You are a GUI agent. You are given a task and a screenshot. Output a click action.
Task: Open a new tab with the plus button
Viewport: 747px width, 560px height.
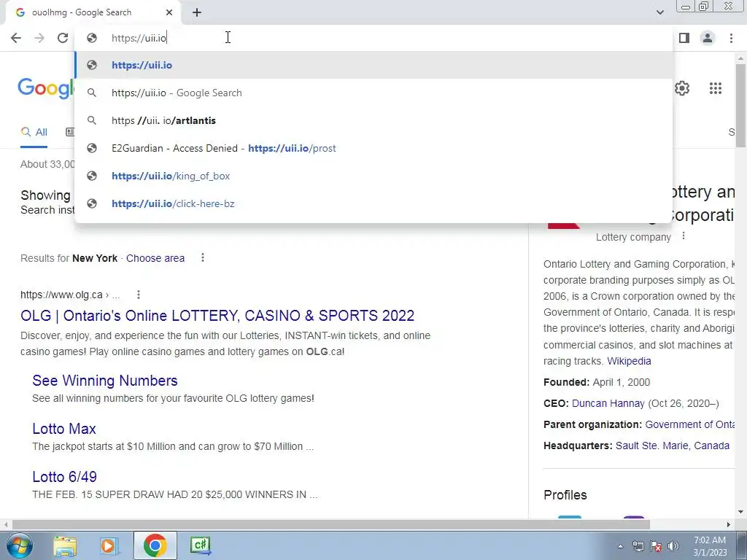point(197,12)
